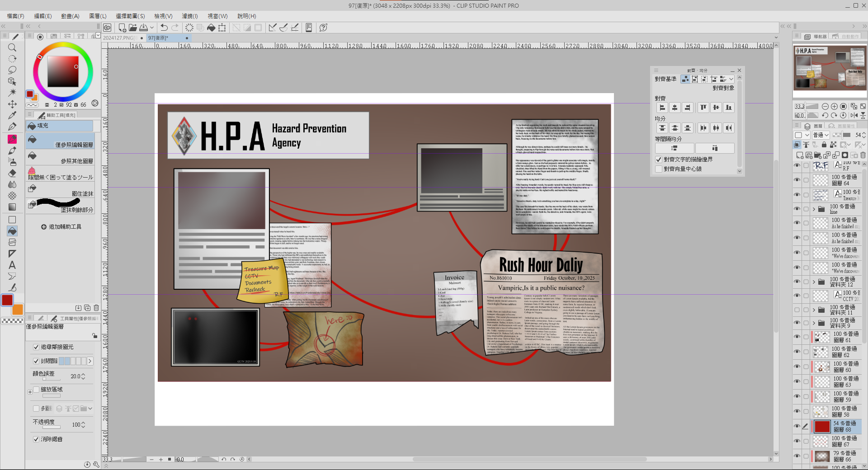Open the 普通 blend mode dropdown

[x=821, y=135]
